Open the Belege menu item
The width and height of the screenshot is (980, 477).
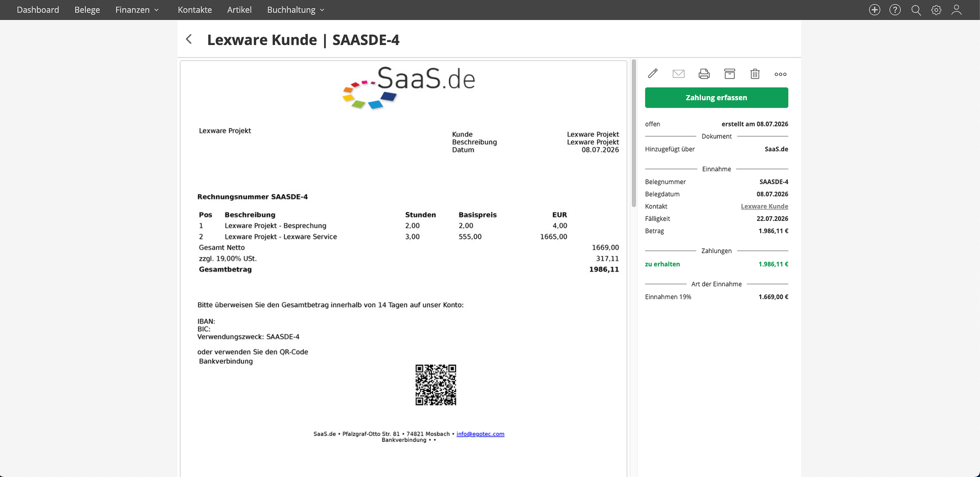click(87, 10)
